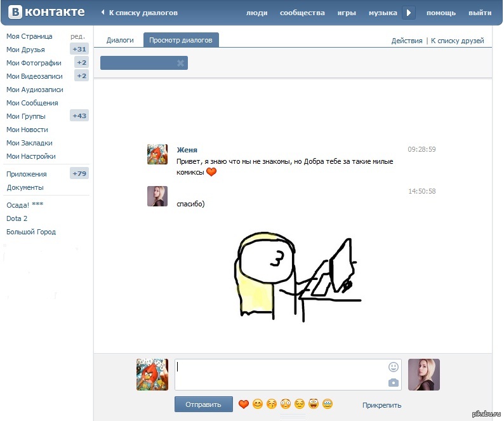Open Мои Друзья in sidebar
This screenshot has height=421, width=504.
[x=25, y=50]
